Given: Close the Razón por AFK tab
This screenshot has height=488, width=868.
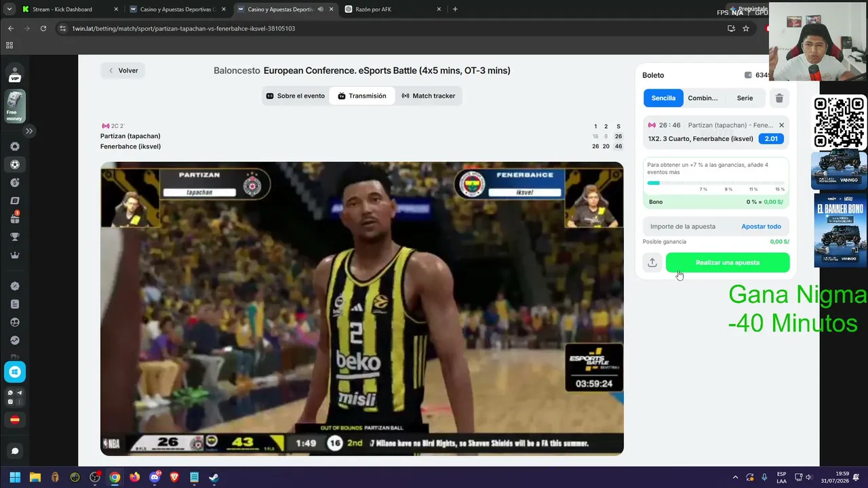Looking at the screenshot, I should click(x=439, y=9).
